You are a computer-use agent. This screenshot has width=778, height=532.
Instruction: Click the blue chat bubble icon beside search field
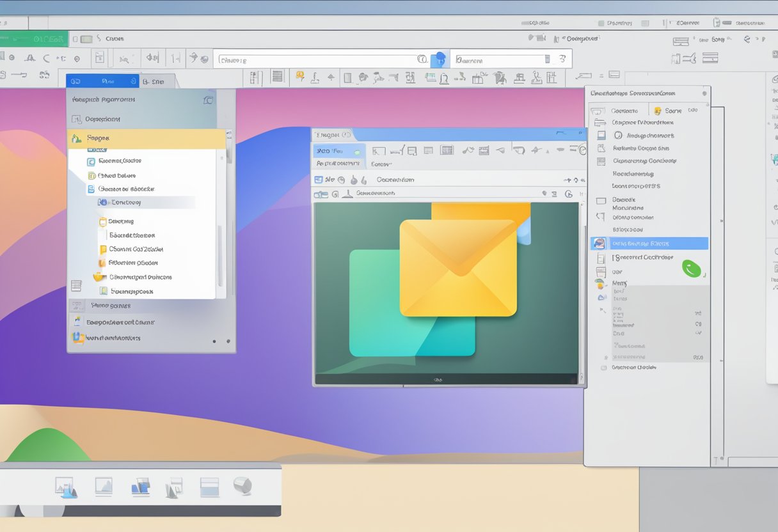point(440,59)
